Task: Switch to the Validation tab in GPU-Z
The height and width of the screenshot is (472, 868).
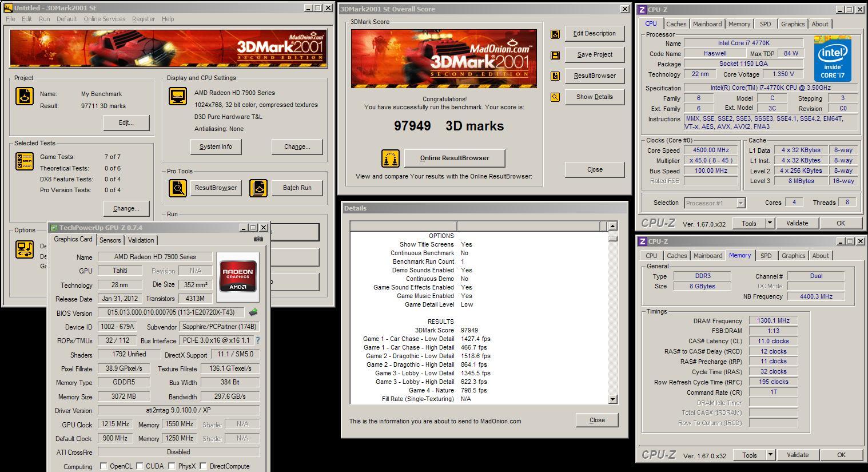Action: (x=141, y=240)
